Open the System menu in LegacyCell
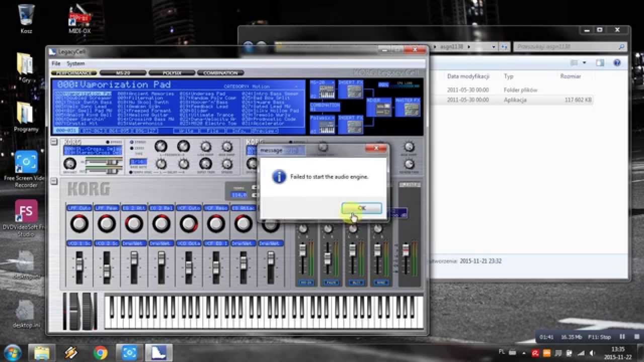This screenshot has height=362, width=644. click(x=75, y=64)
